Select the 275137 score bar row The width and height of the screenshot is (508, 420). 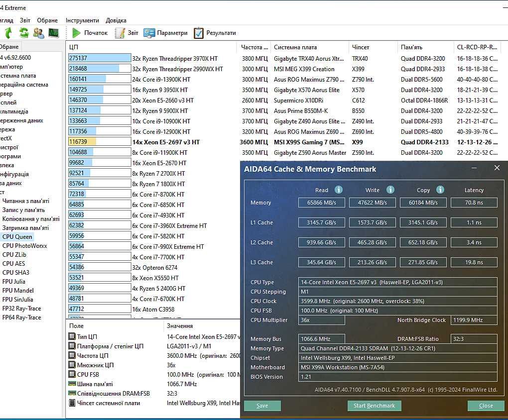(x=100, y=58)
